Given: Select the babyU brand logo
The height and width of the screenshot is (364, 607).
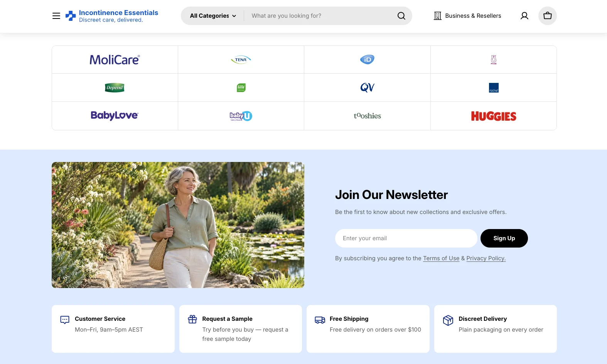Looking at the screenshot, I should point(241,116).
